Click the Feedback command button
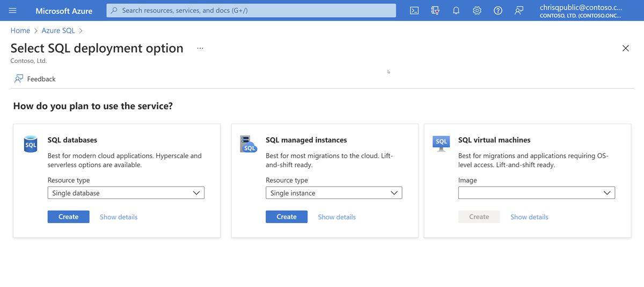 (35, 79)
